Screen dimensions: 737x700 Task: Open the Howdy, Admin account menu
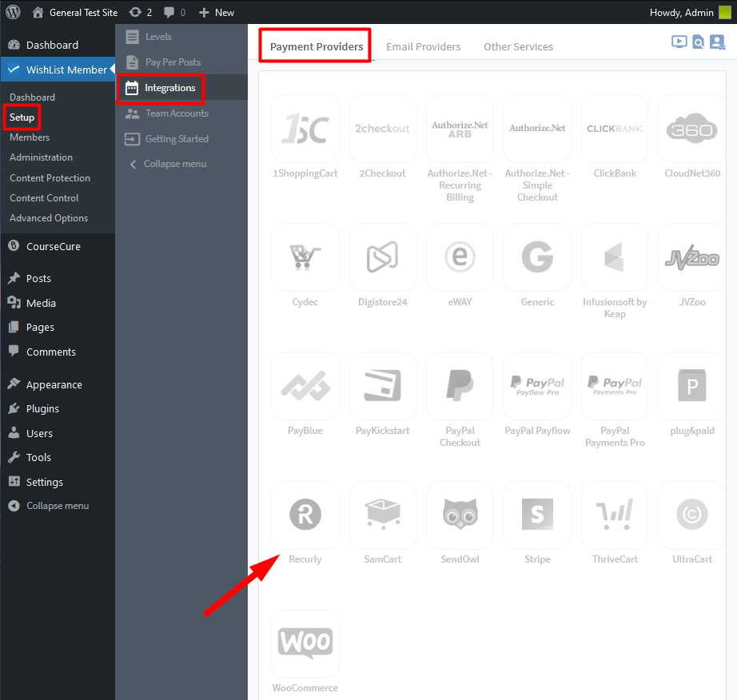690,12
